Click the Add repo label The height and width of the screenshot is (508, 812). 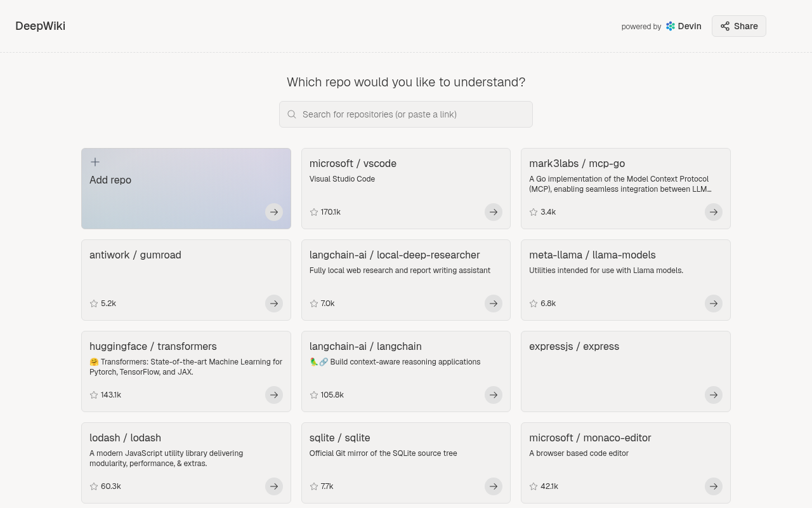click(x=110, y=180)
